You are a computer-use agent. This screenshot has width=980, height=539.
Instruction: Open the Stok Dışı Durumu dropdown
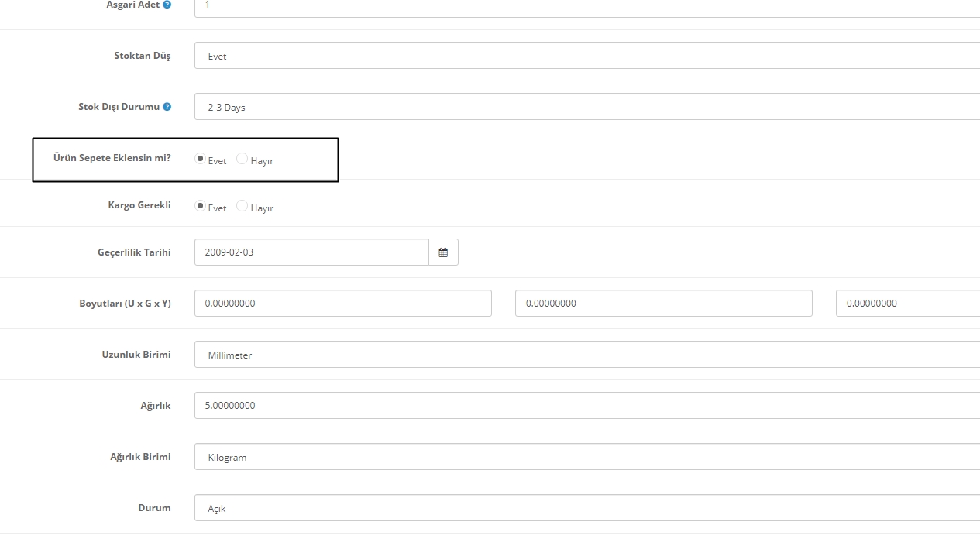pyautogui.click(x=587, y=107)
